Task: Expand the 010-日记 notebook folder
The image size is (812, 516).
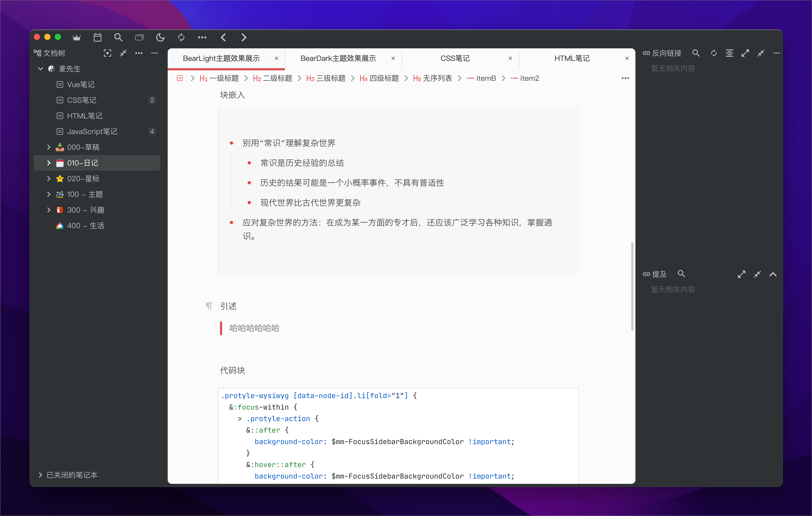Action: pyautogui.click(x=49, y=163)
